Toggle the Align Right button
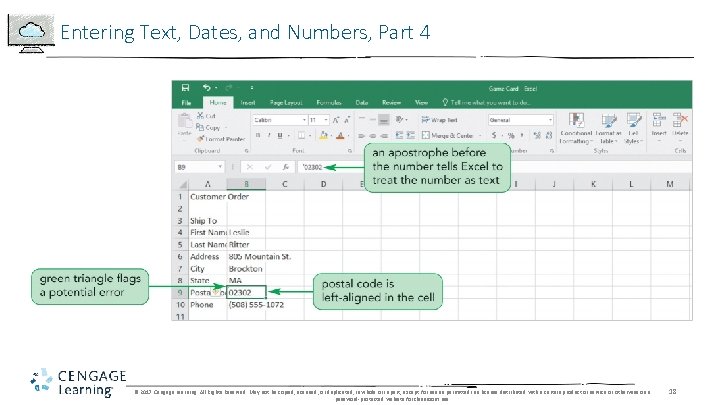The image size is (720, 405). click(x=384, y=135)
